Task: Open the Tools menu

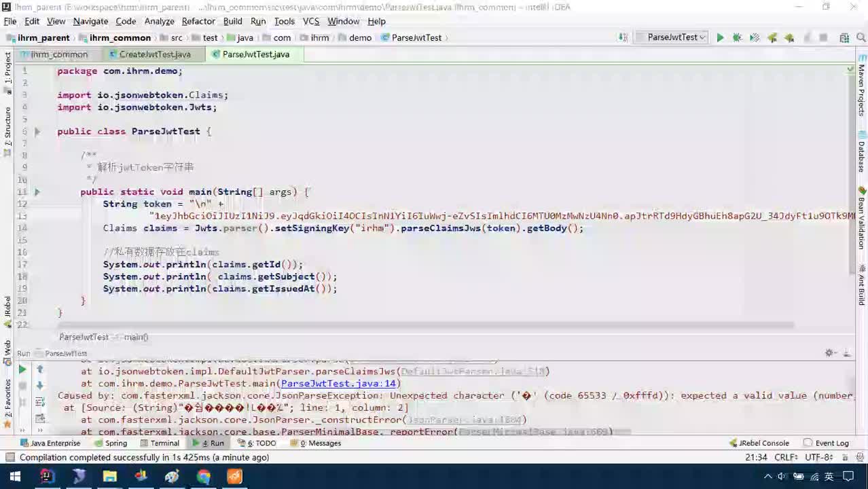Action: tap(285, 21)
